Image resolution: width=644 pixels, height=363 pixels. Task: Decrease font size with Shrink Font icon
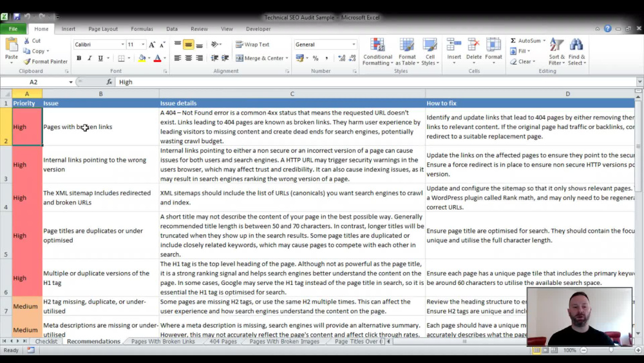(163, 44)
